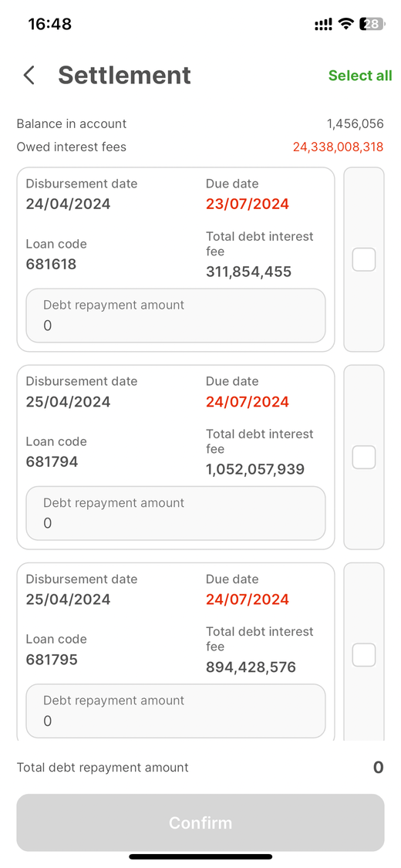The width and height of the screenshot is (401, 868).
Task: Tap due date 23/07/2024
Action: [248, 204]
